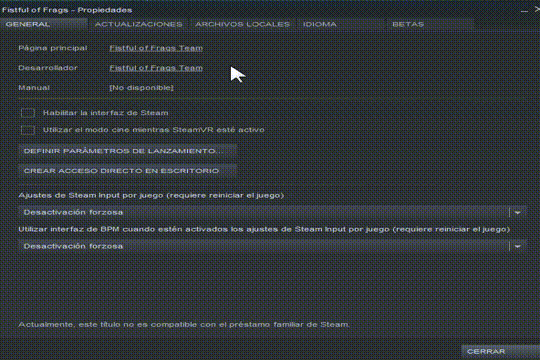This screenshot has width=540, height=360.
Task: Expand the Steam Input dropdown arrow
Action: click(517, 213)
